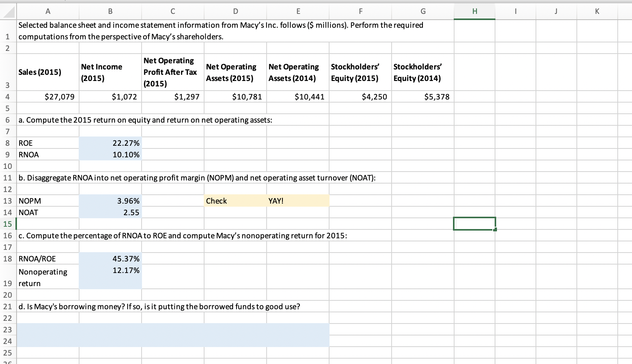Select column G header
Screen dimensions: 632x364
tap(423, 12)
